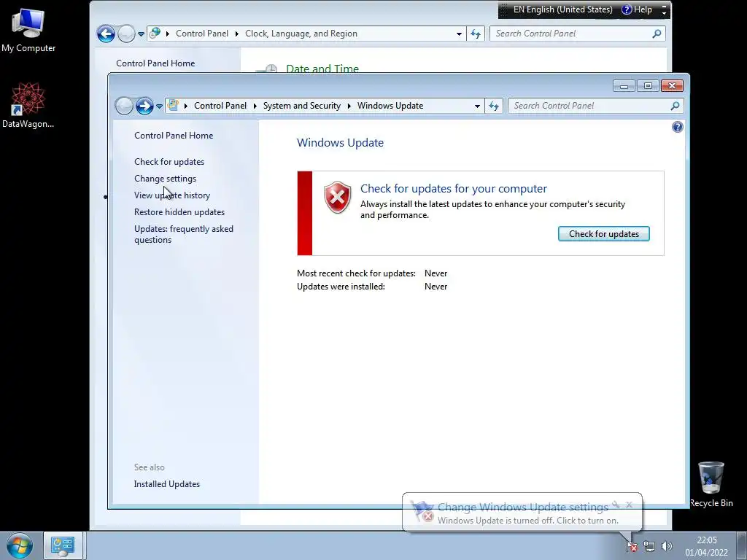The image size is (747, 560).
Task: Click the magnifier icon in the background window search
Action: click(x=657, y=34)
